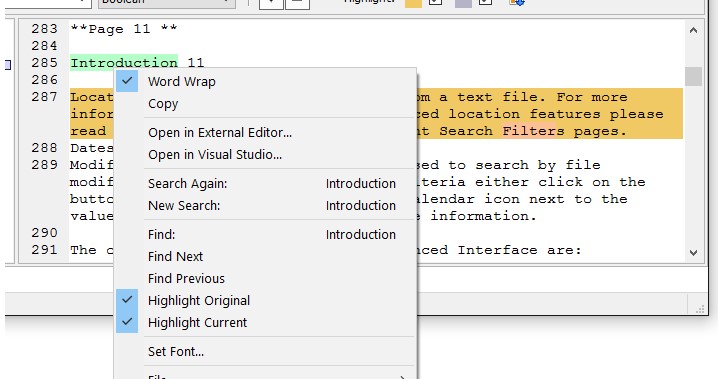Open the Set Font... dialog

point(266,351)
